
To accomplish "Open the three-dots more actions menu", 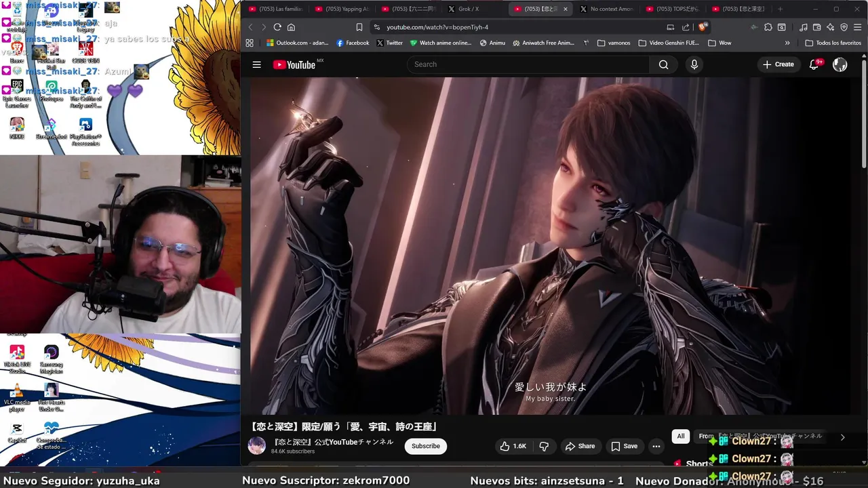I will pos(656,446).
